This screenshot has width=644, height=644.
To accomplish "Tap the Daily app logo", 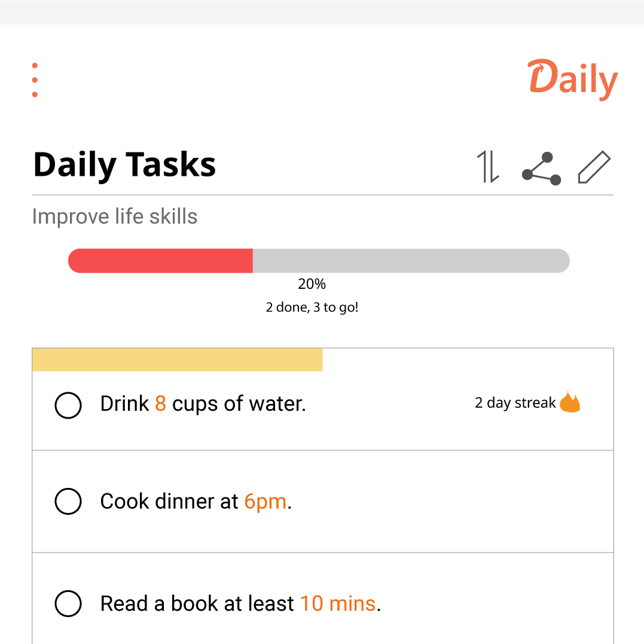I will pos(572,80).
